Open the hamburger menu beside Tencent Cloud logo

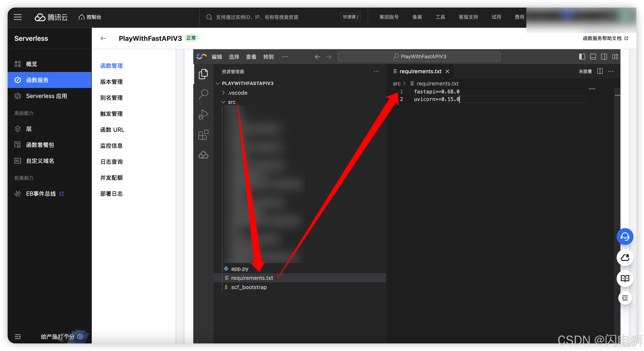pos(17,17)
